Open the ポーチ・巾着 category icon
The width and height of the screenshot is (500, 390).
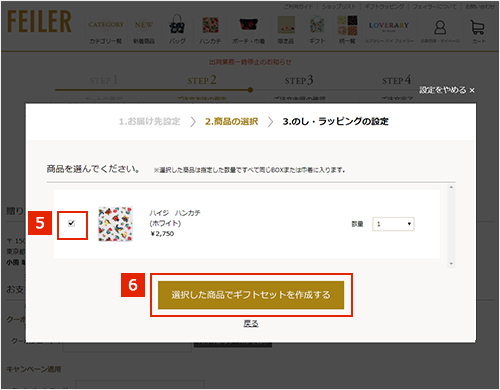[x=248, y=30]
